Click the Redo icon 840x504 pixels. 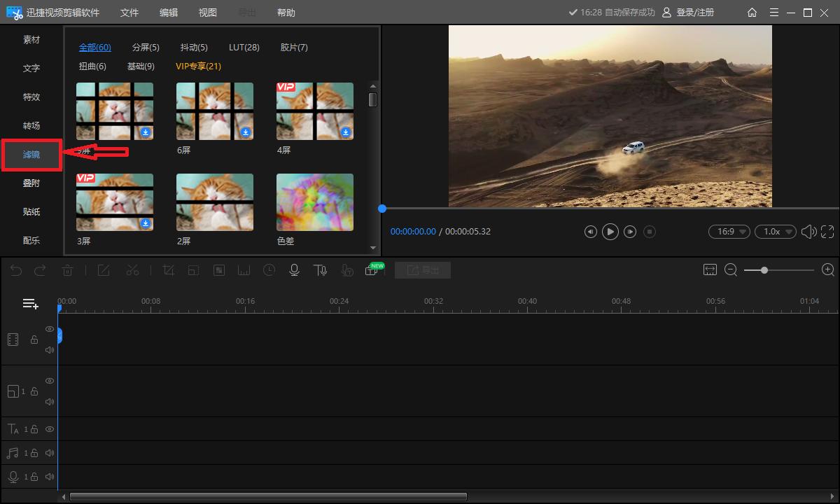tap(39, 270)
